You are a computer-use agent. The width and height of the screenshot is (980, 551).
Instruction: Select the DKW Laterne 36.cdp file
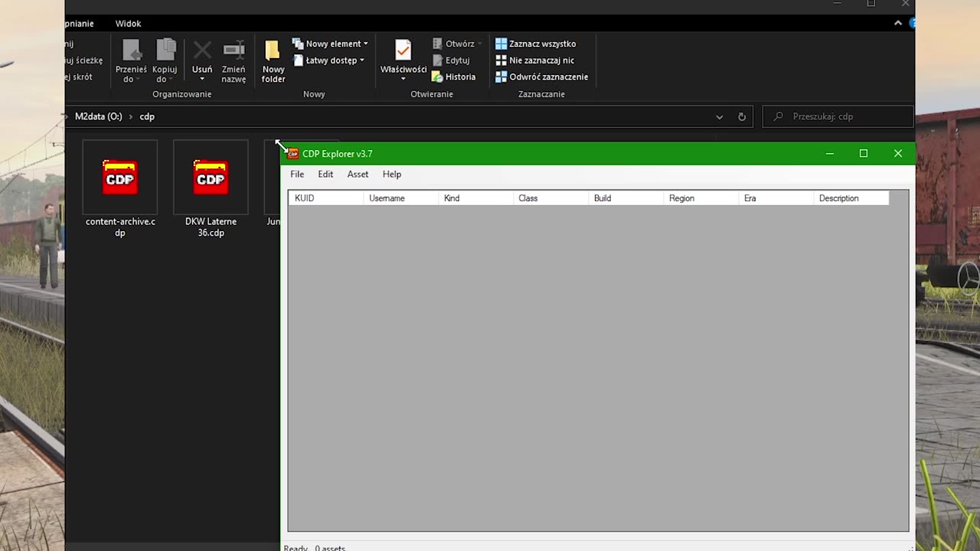(211, 190)
